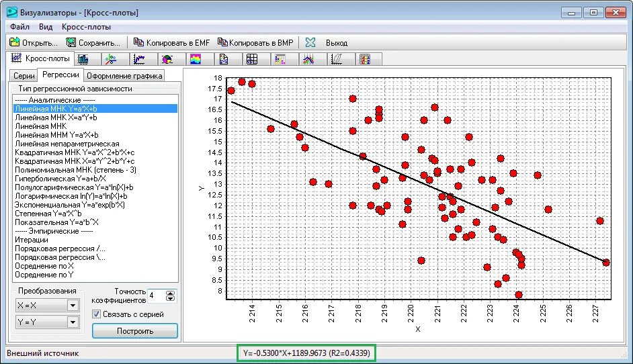Open the line graph tab
The height and width of the screenshot is (364, 633).
139,59
